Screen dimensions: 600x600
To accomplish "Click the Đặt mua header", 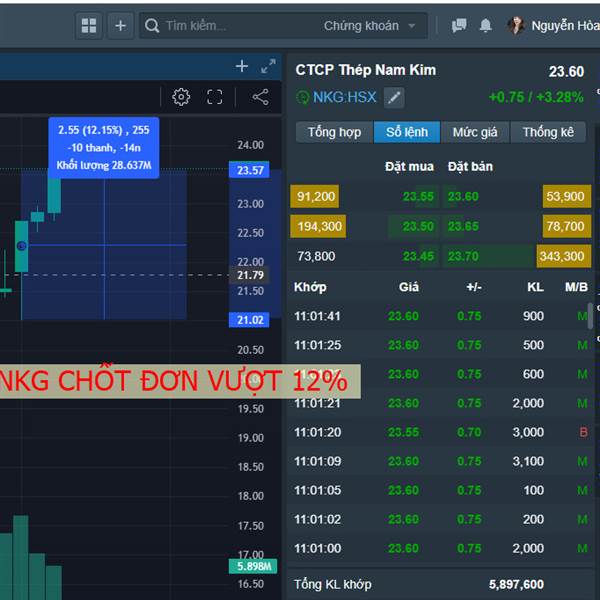I will point(409,166).
